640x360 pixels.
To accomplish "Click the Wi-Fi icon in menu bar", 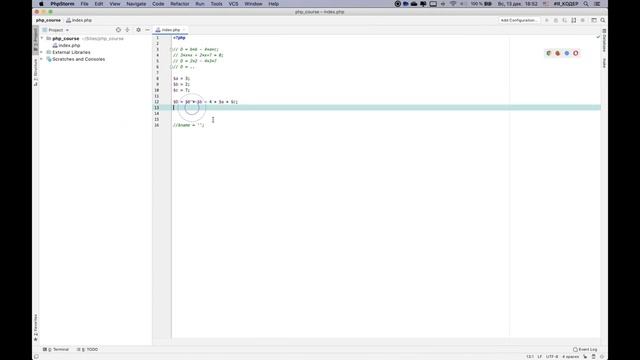I will [453, 4].
